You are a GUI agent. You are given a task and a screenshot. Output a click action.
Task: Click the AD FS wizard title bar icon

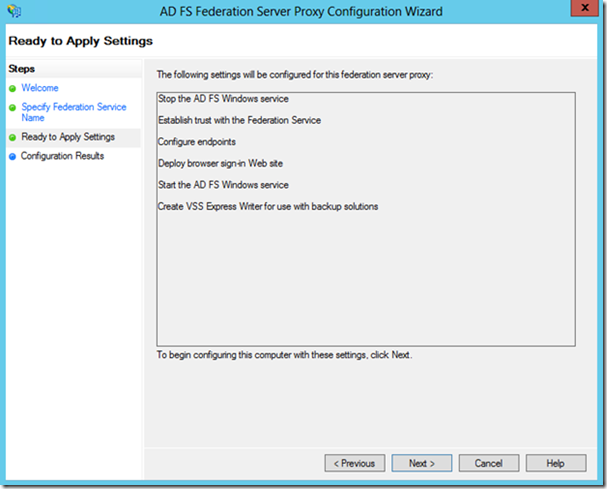click(14, 11)
